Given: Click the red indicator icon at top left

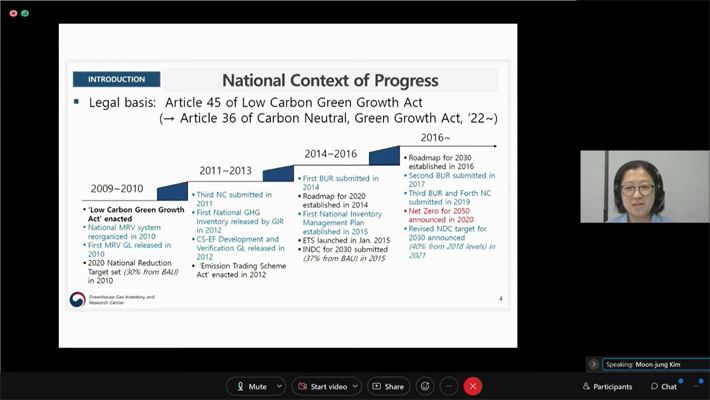Looking at the screenshot, I should [x=11, y=13].
